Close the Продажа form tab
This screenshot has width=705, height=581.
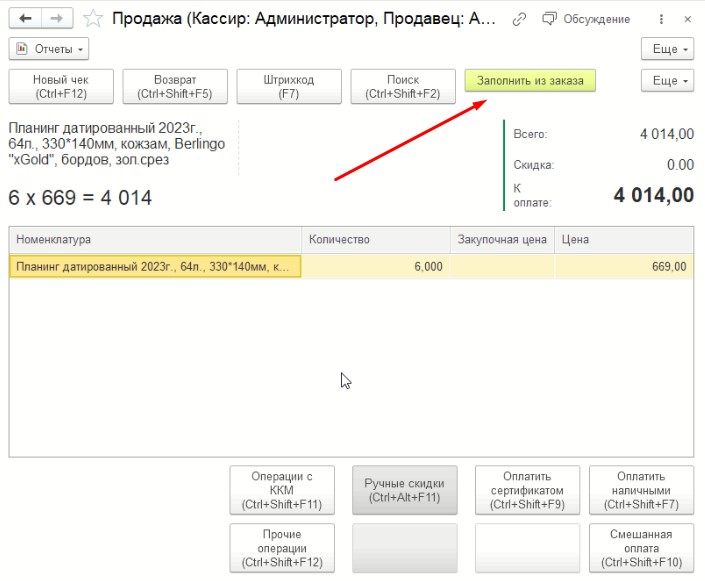687,19
